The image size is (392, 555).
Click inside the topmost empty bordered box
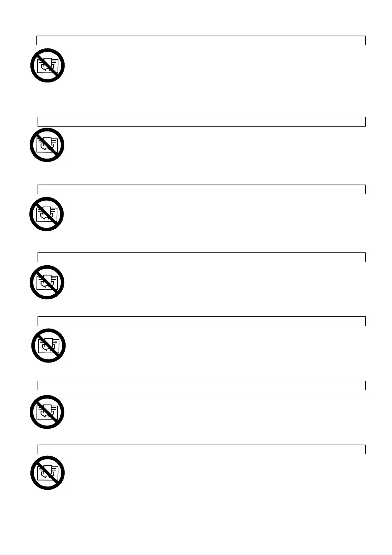pyautogui.click(x=201, y=40)
